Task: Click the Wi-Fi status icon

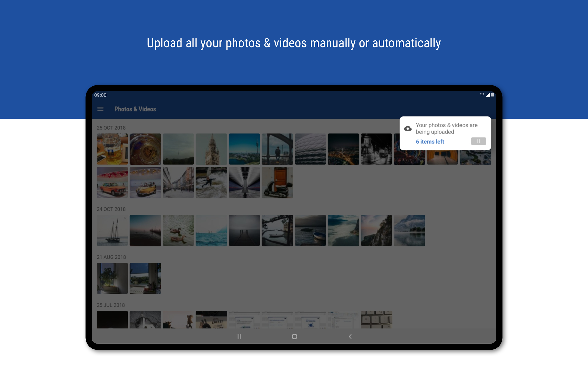Action: tap(482, 95)
